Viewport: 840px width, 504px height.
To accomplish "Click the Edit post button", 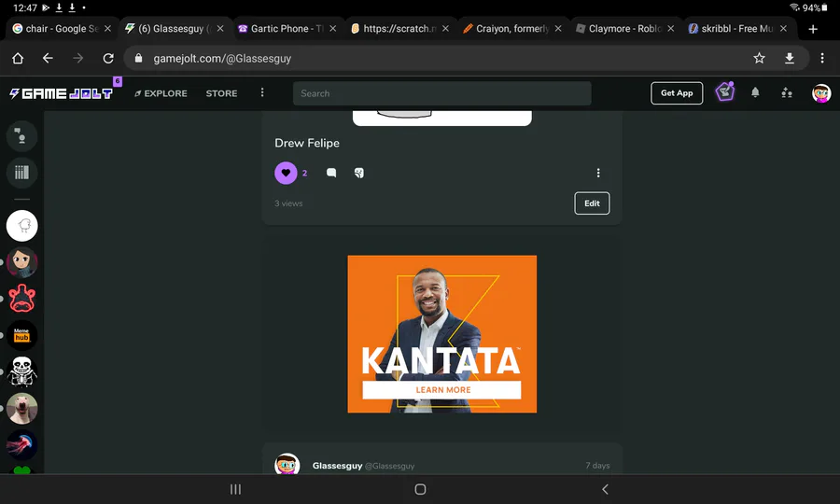I will [592, 203].
